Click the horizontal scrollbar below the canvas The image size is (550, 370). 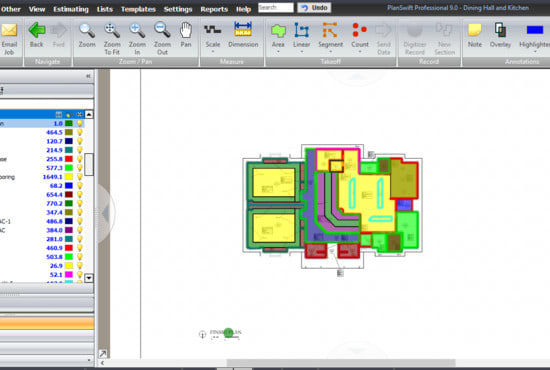click(341, 363)
